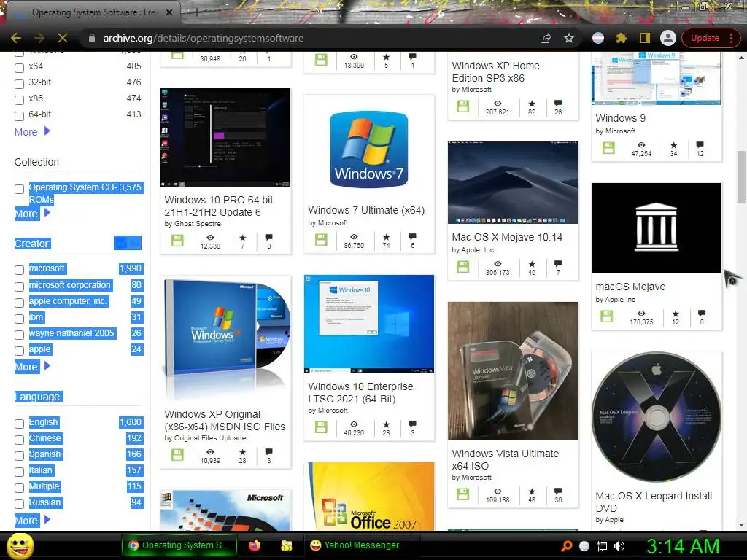This screenshot has width=747, height=560.
Task: Check the ibm creator checkbox
Action: tap(20, 319)
